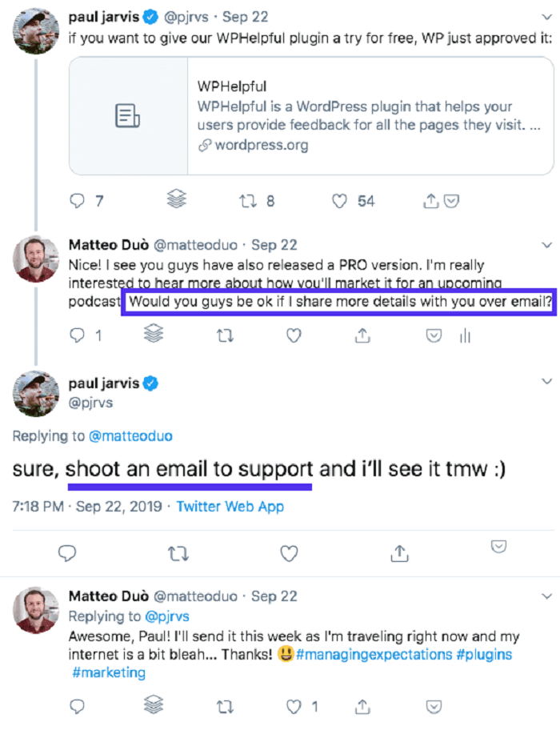Open chevron menu on main paul jarvis reply
Image resolution: width=560 pixels, height=730 pixels.
tap(547, 381)
